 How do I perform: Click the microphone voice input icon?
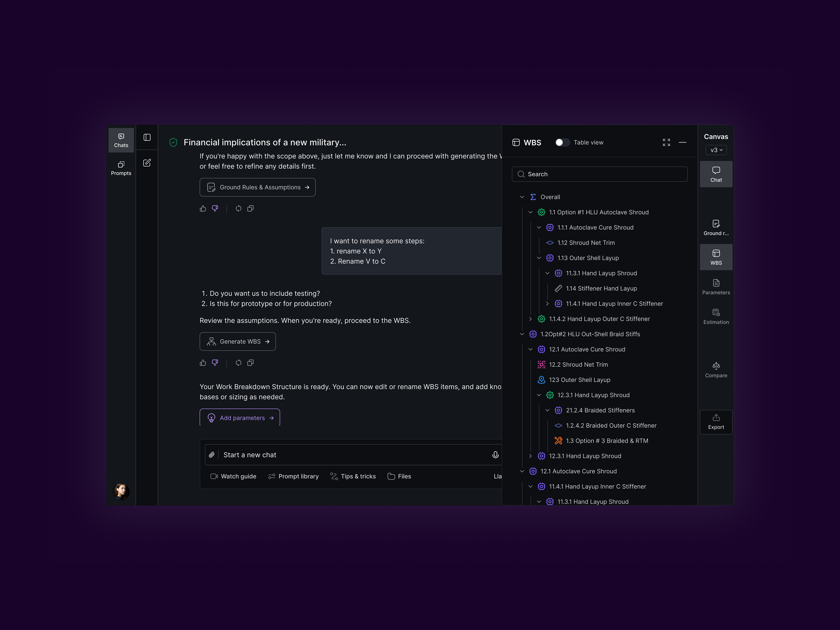(495, 455)
